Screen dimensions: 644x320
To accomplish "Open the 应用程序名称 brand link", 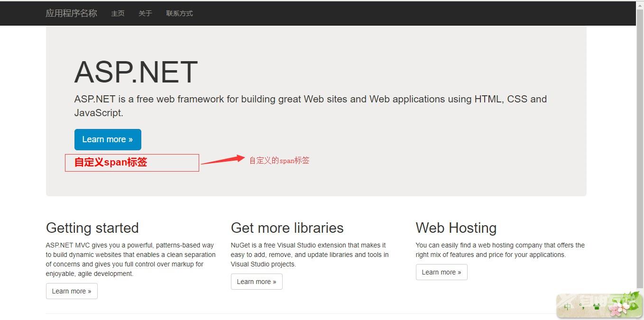I will (x=71, y=13).
